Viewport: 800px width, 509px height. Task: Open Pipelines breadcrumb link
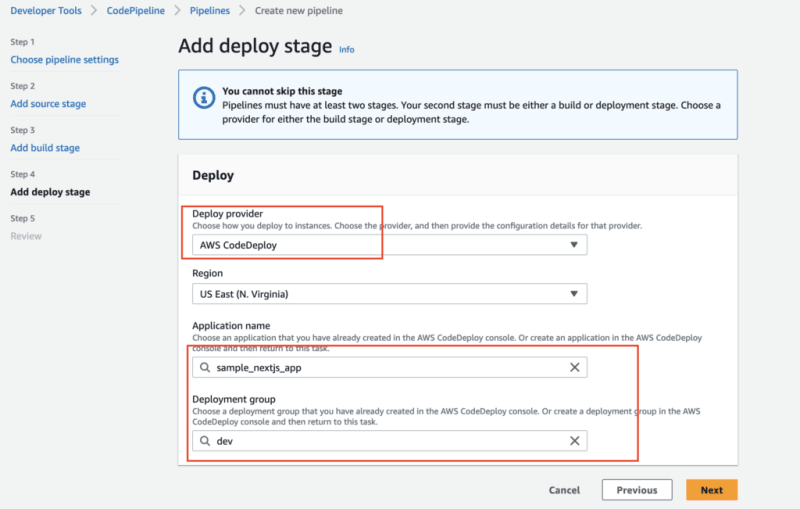(x=210, y=11)
